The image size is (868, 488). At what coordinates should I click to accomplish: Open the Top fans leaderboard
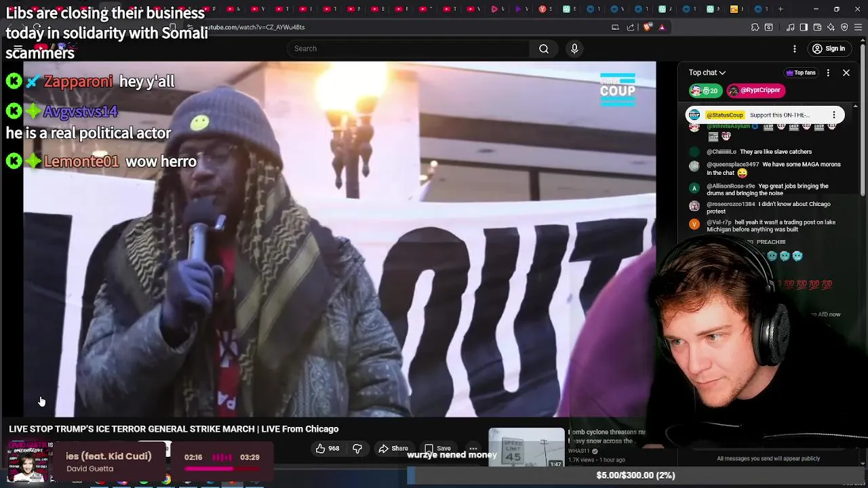[x=801, y=73]
